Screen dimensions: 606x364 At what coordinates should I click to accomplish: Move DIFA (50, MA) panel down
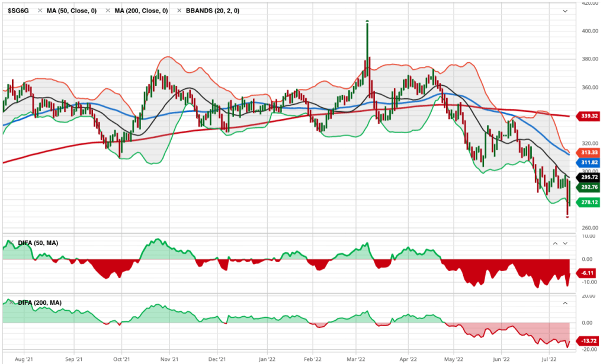[565, 243]
